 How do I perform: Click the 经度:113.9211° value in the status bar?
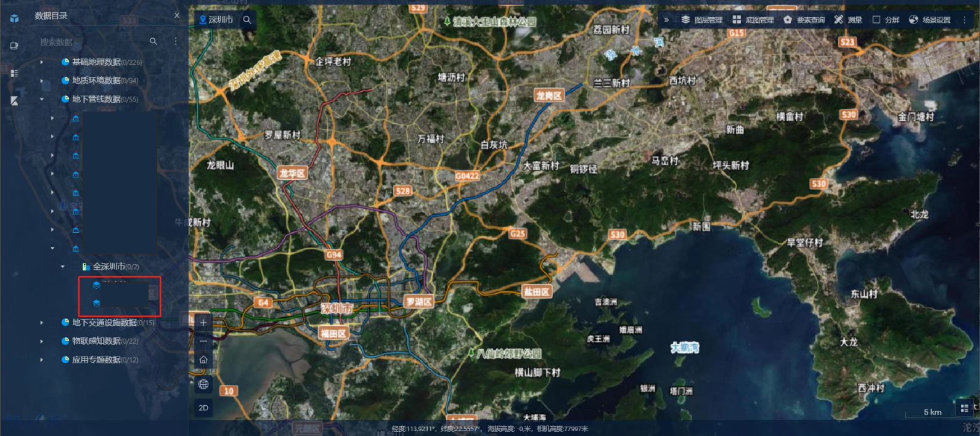click(413, 429)
